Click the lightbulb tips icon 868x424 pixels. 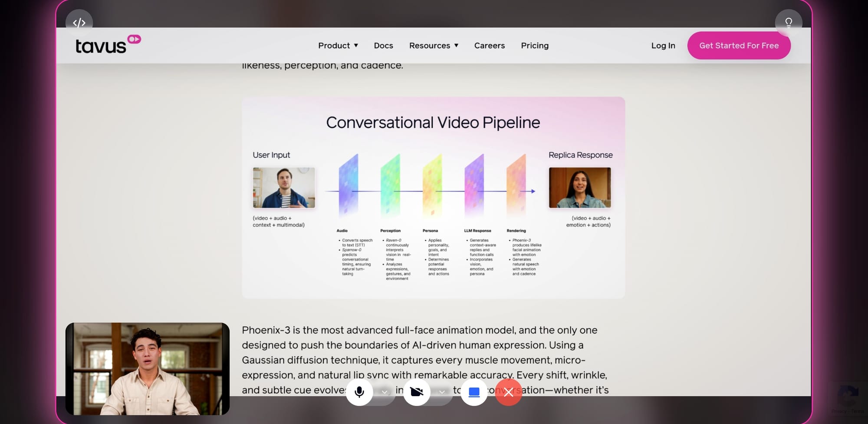[x=789, y=23]
